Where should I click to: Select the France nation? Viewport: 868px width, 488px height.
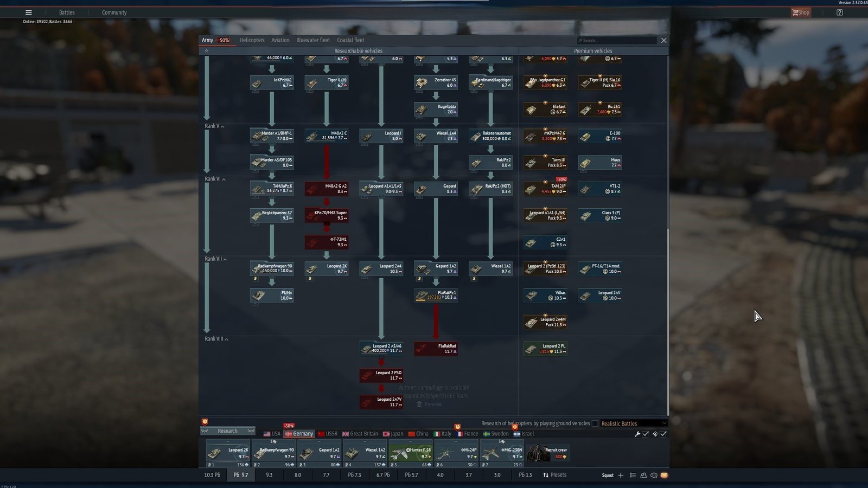(467, 434)
